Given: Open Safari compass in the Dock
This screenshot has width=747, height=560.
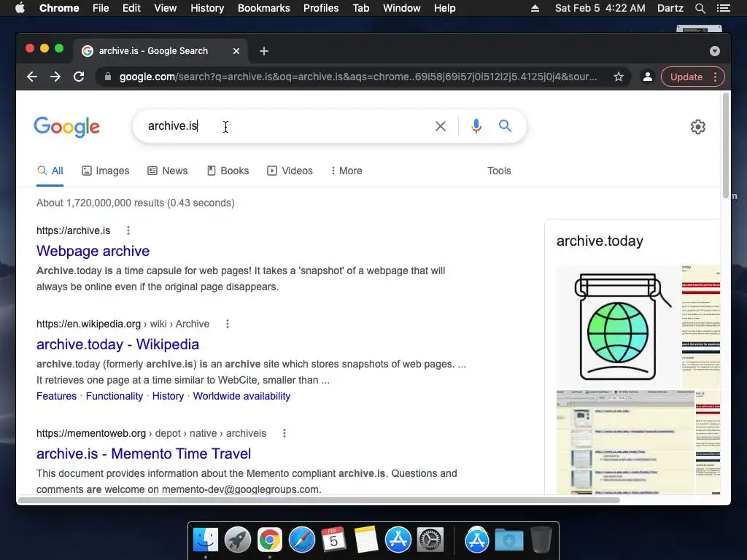Looking at the screenshot, I should (301, 540).
